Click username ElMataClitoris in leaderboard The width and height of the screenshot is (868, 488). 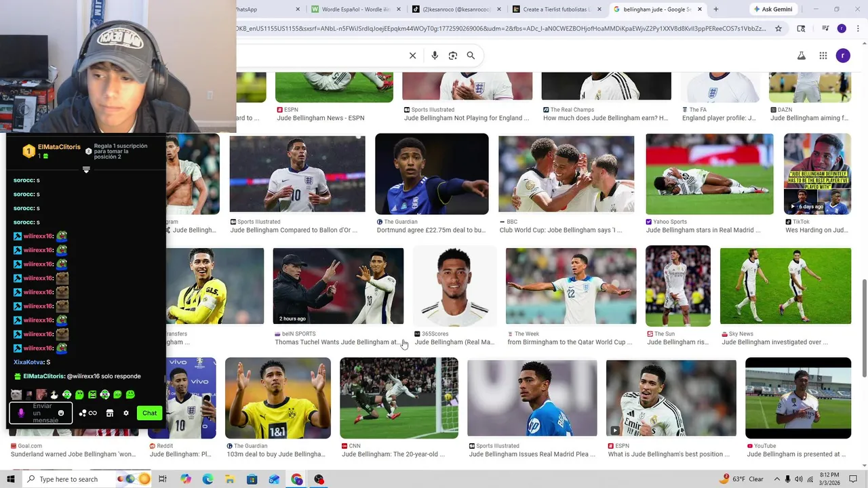click(x=59, y=147)
